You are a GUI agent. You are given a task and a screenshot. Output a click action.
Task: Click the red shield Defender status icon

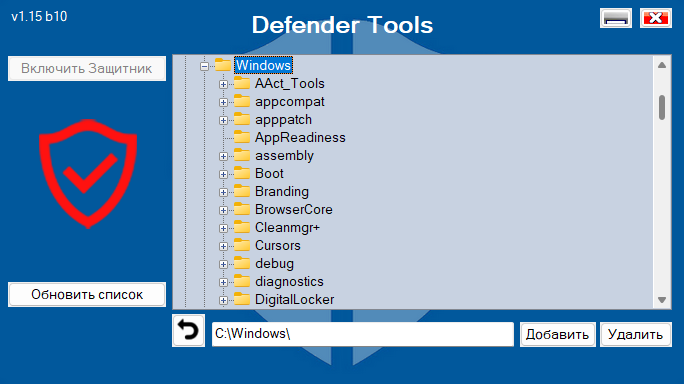[88, 173]
